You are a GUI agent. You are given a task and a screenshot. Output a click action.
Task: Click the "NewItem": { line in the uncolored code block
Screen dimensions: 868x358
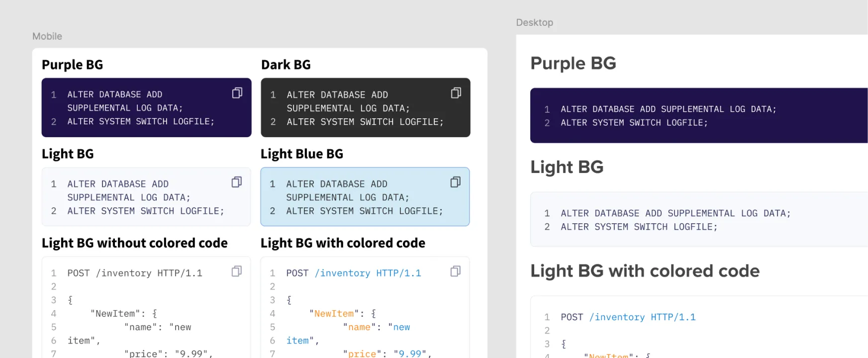pos(124,314)
